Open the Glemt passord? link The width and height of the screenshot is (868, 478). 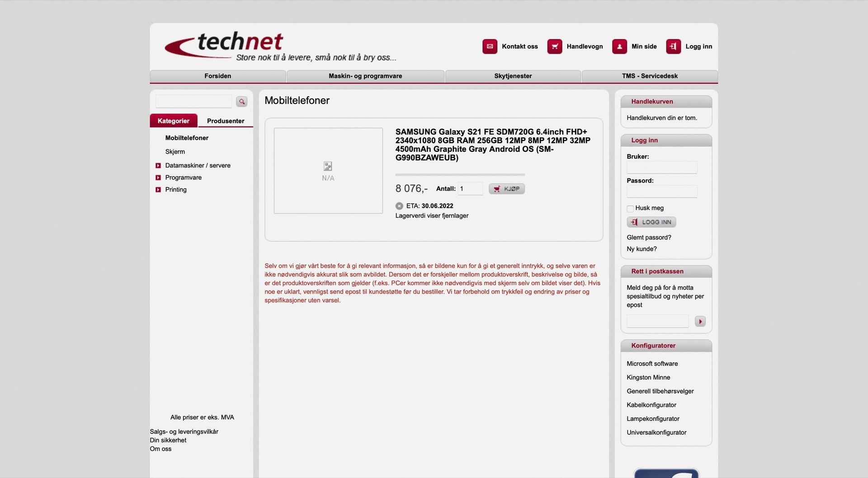click(x=649, y=238)
